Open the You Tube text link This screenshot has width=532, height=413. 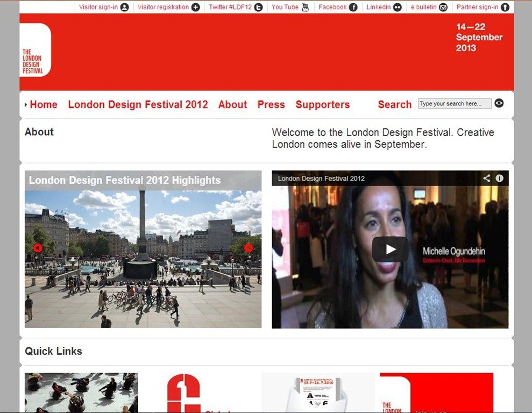[x=285, y=7]
